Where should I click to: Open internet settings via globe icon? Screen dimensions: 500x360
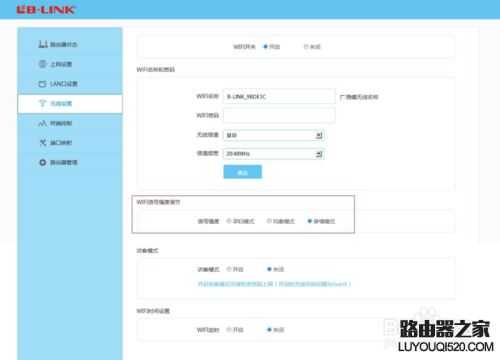click(43, 64)
